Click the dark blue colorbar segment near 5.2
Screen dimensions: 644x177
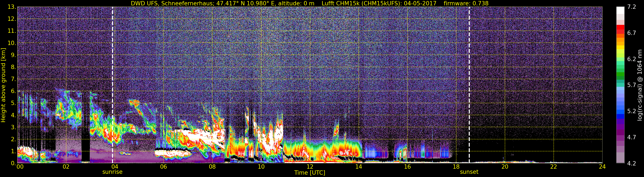click(620, 116)
